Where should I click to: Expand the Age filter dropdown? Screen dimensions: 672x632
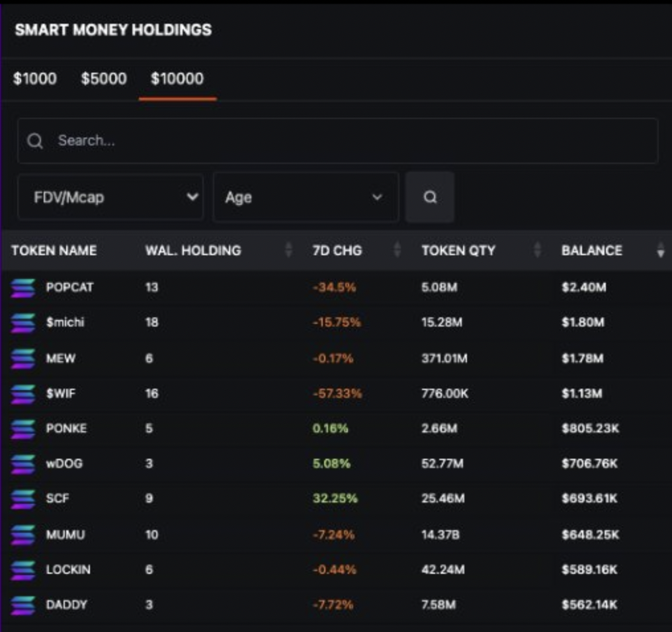click(x=306, y=197)
